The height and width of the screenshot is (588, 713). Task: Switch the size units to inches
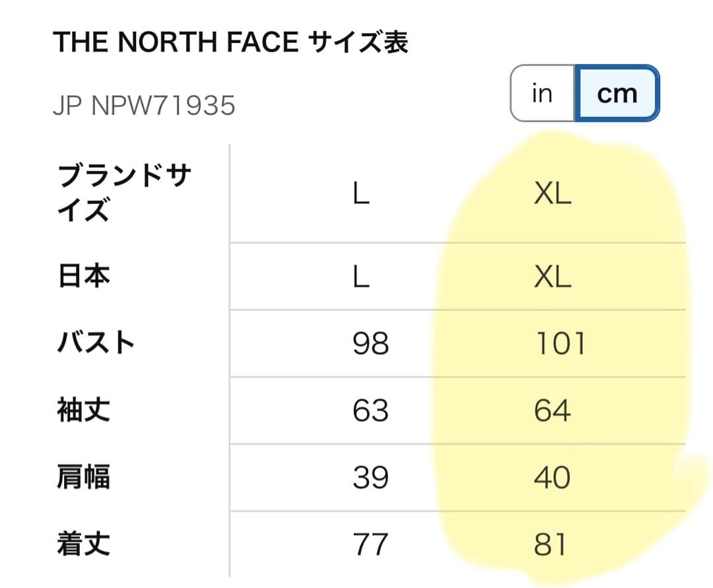point(541,94)
